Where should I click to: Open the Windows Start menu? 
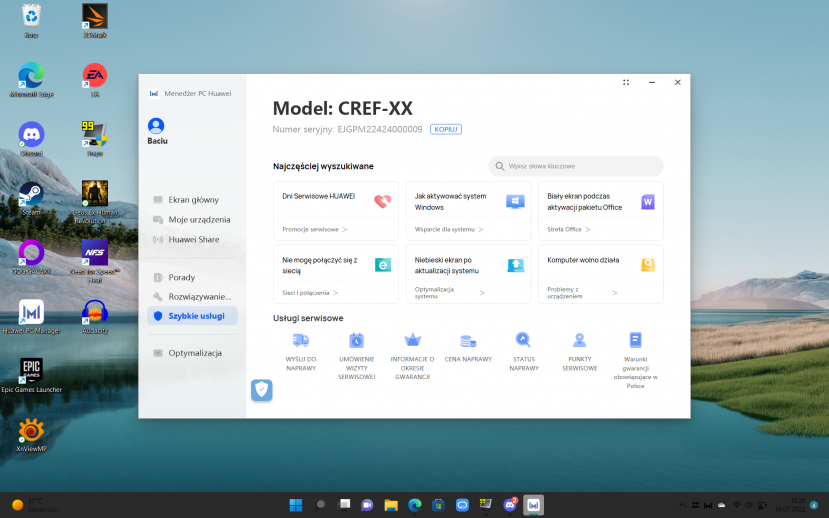point(296,505)
